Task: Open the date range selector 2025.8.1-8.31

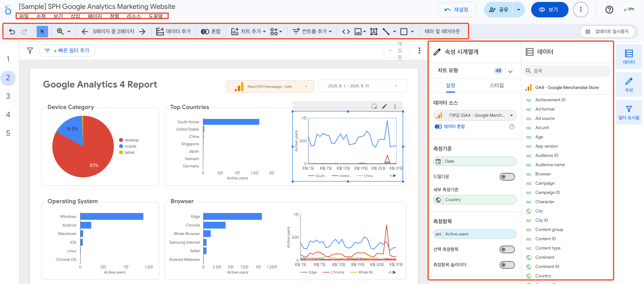Action: pos(362,86)
